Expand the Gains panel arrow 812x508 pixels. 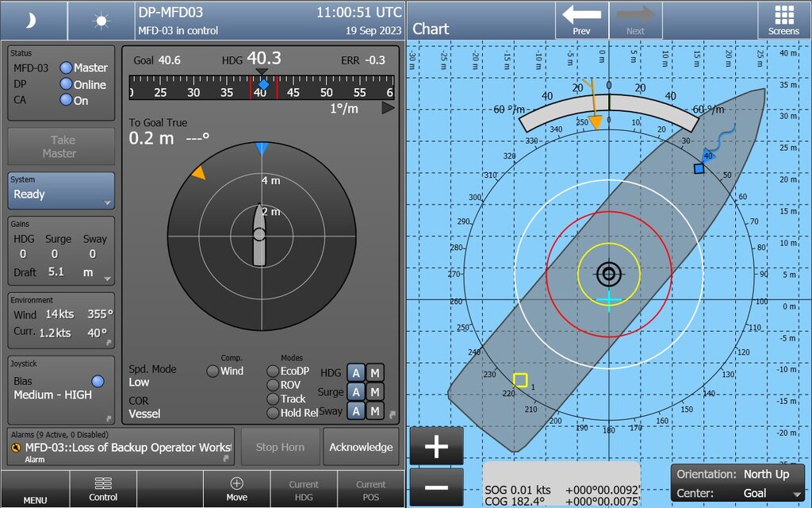[108, 279]
